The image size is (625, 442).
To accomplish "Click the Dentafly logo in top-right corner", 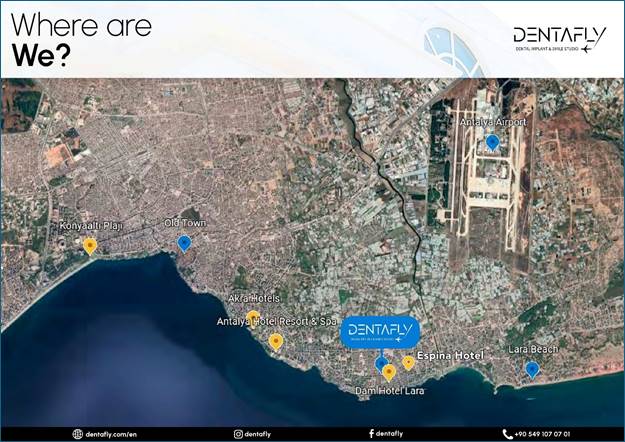I will click(559, 39).
